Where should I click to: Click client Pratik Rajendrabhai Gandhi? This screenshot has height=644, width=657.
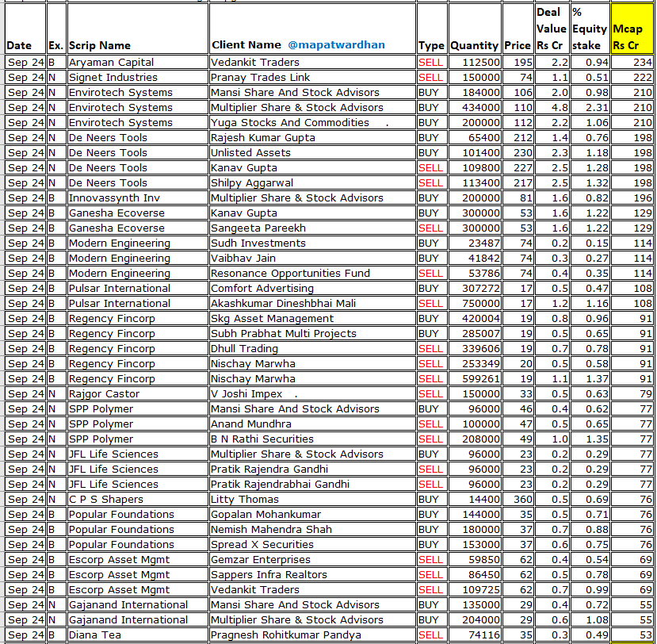312,485
